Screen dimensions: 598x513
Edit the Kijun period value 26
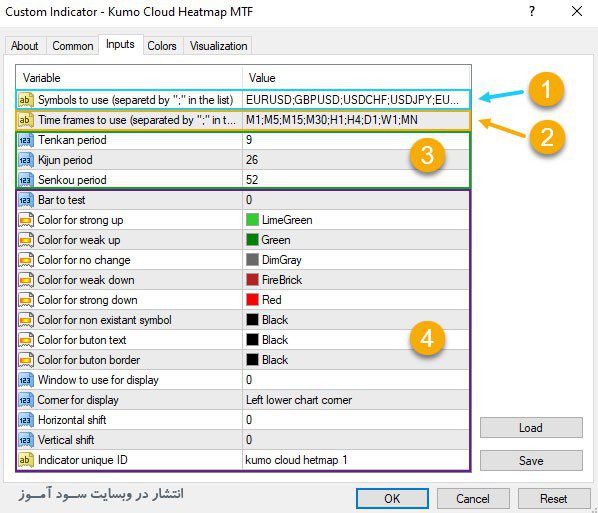tap(355, 160)
